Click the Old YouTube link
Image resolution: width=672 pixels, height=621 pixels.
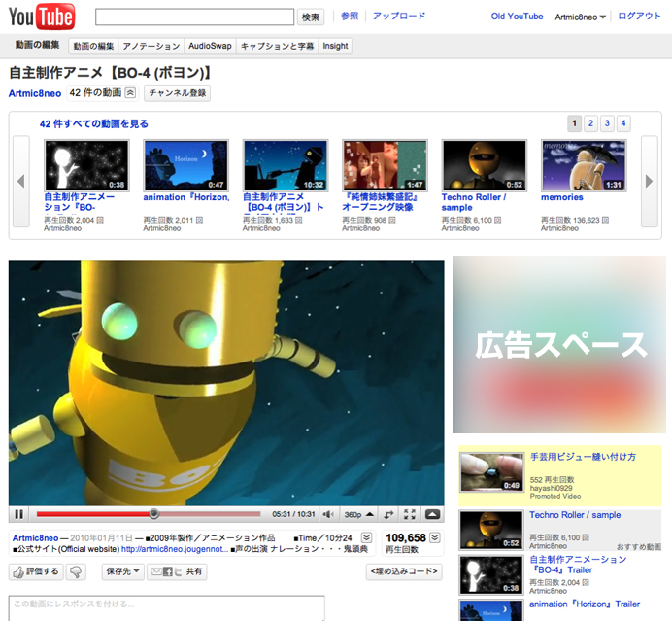[517, 17]
